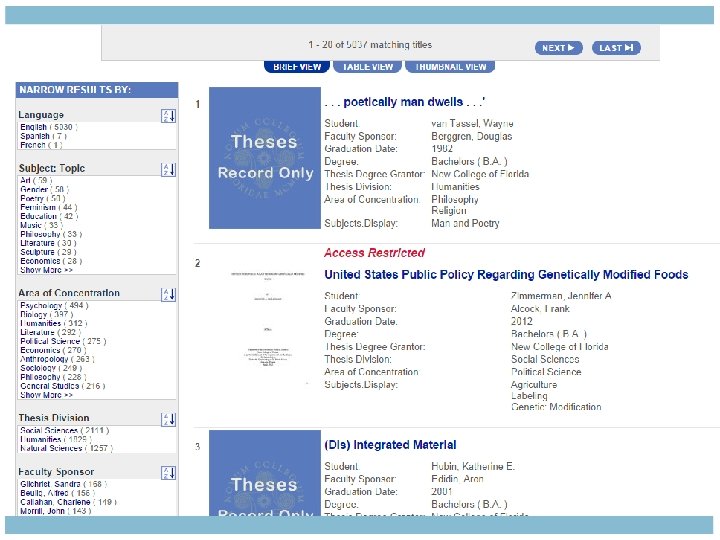Select subject 'Agriculture' in result 2
Screen dimensions: 720x540
pos(534,385)
